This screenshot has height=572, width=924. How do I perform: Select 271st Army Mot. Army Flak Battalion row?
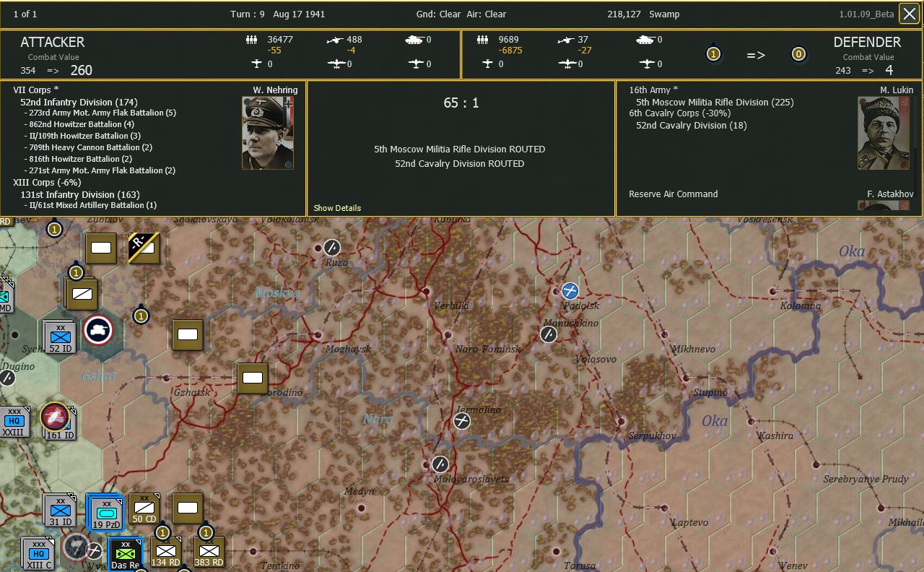click(99, 170)
